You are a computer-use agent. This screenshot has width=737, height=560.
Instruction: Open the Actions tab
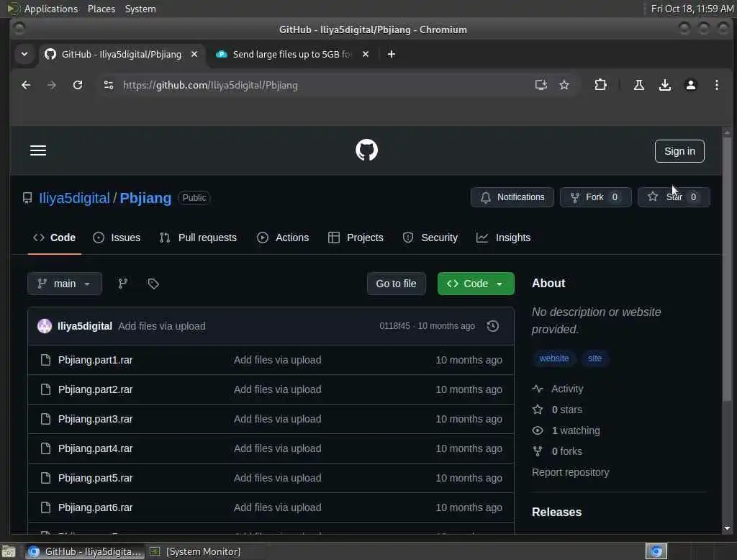(x=283, y=238)
